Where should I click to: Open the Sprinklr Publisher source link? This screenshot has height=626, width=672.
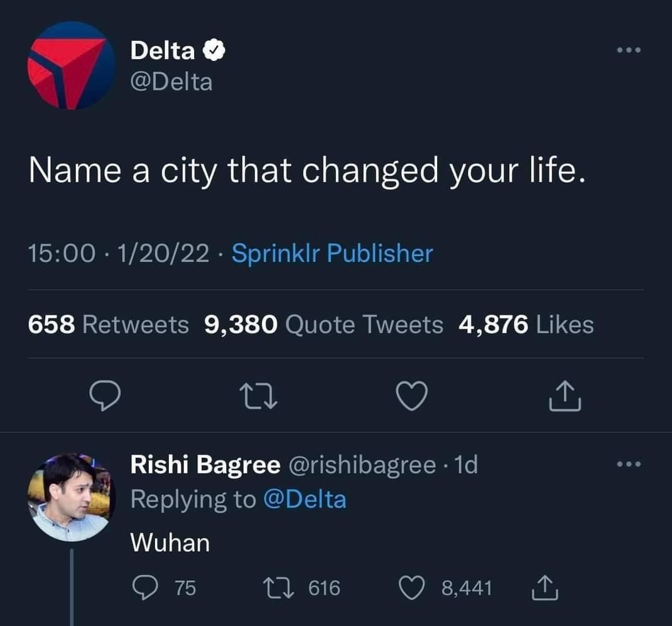332,254
